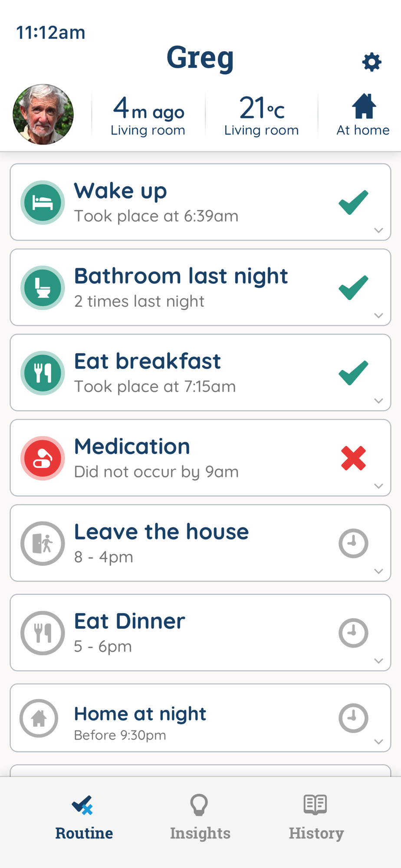This screenshot has height=868, width=401.
Task: Tap the red X on Medication
Action: coord(354,458)
